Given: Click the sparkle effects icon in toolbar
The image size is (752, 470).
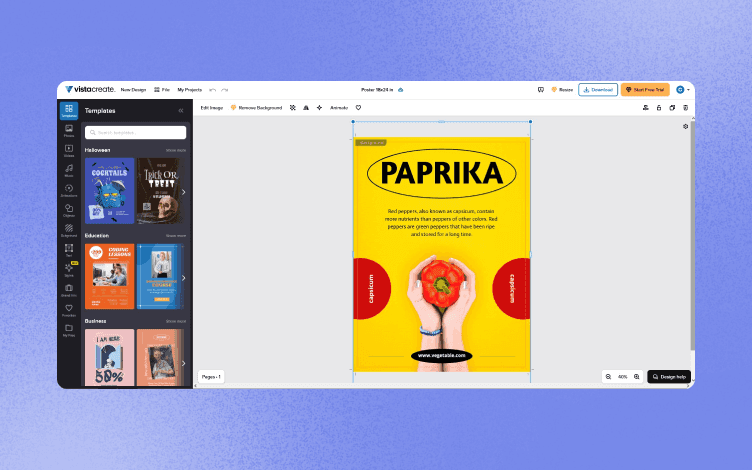Looking at the screenshot, I should (x=319, y=108).
